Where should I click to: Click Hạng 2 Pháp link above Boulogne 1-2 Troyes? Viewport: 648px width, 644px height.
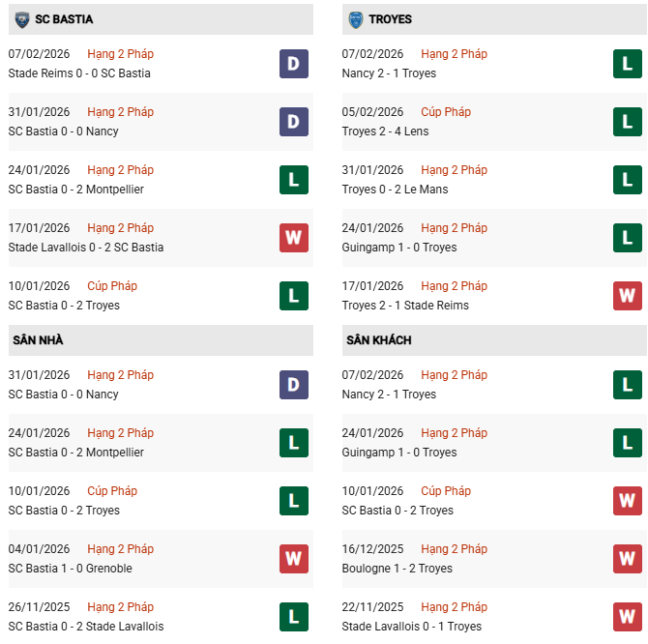click(x=455, y=549)
